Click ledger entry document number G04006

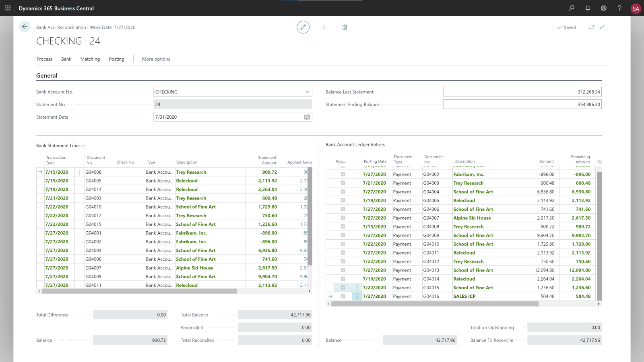click(431, 209)
